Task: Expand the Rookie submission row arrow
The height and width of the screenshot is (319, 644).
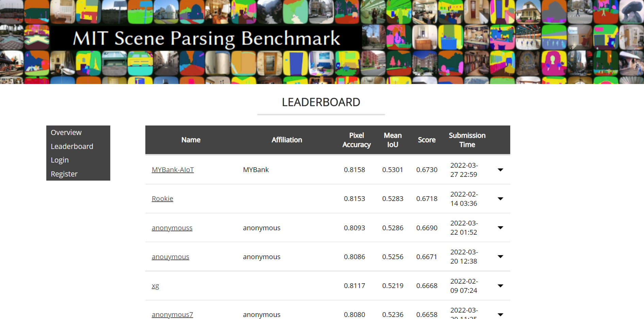Action: tap(500, 199)
